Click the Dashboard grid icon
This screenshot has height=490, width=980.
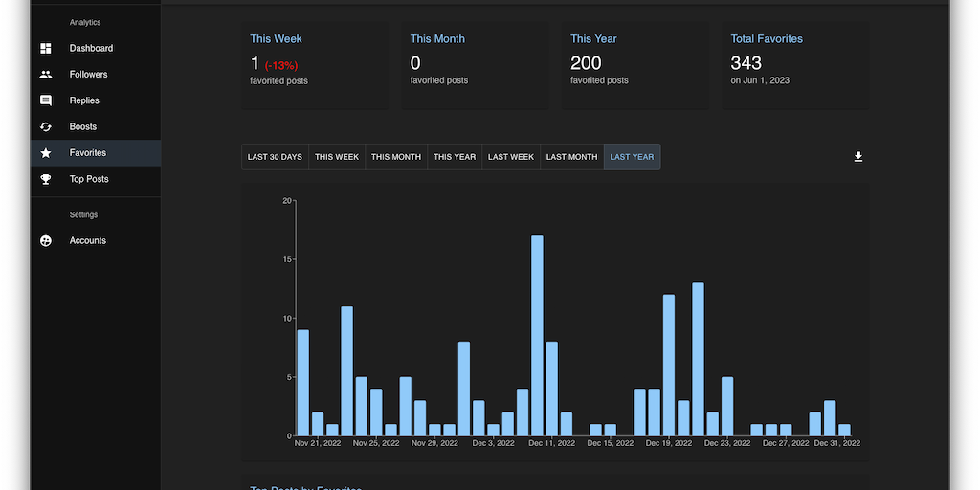coord(46,48)
